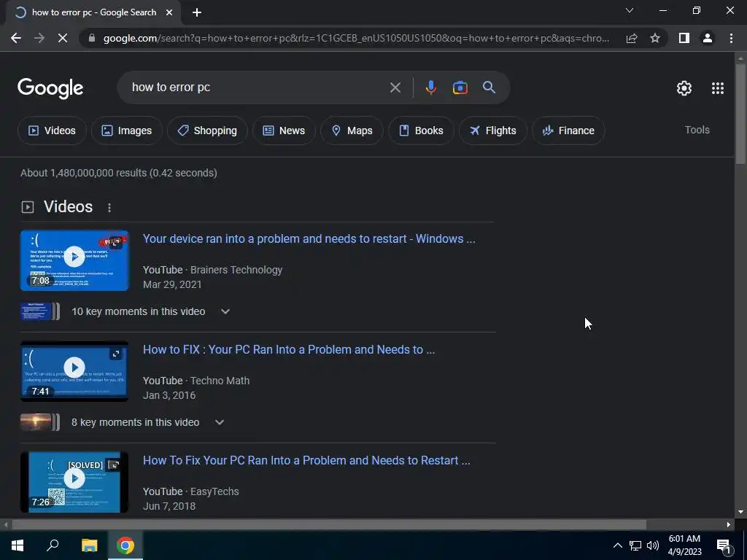Open Chrome side panel icon
This screenshot has height=560, width=747.
click(684, 38)
